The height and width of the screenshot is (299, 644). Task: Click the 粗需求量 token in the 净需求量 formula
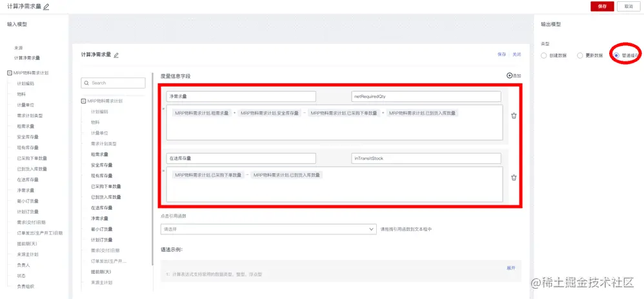202,113
